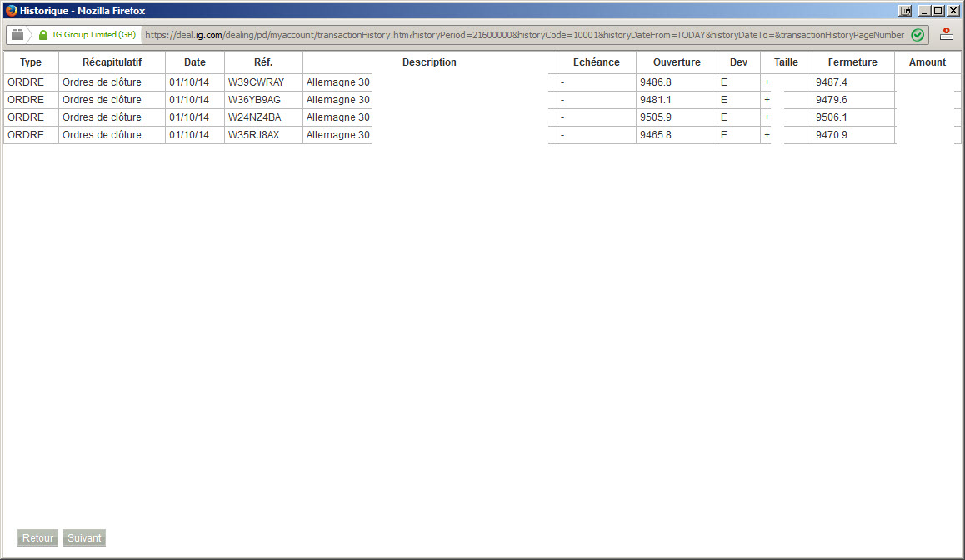The width and height of the screenshot is (965, 560).
Task: Click date 01/10/14 in the W39CWRAY row
Action: coord(189,82)
